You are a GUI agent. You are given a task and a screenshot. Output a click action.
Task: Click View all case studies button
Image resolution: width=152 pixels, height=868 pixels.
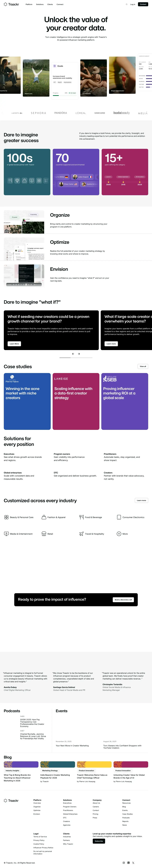(x=143, y=366)
